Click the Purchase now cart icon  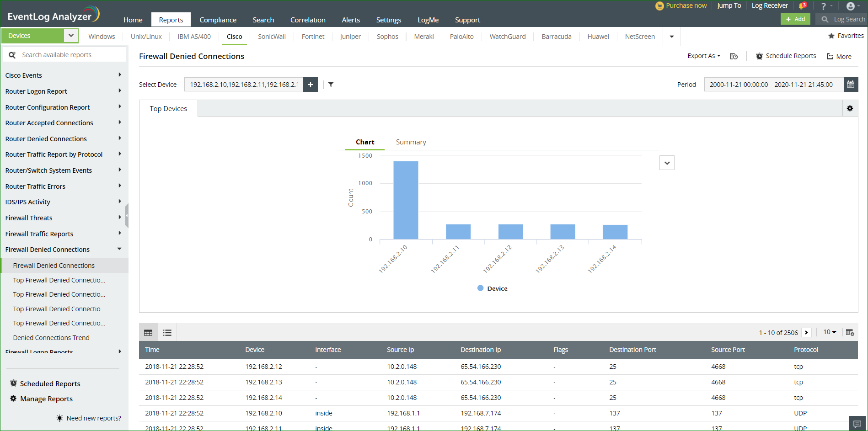[x=659, y=6]
